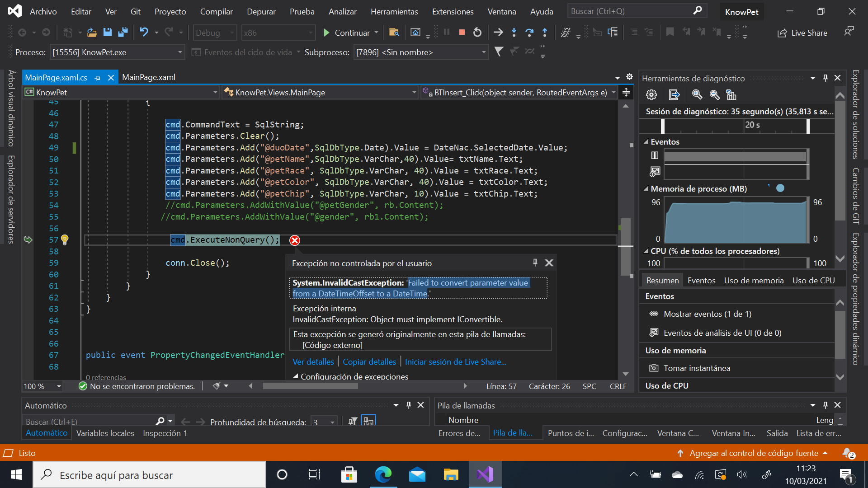Open the Proceso KnowPet.exe dropdown
The width and height of the screenshot is (868, 488).
[180, 52]
